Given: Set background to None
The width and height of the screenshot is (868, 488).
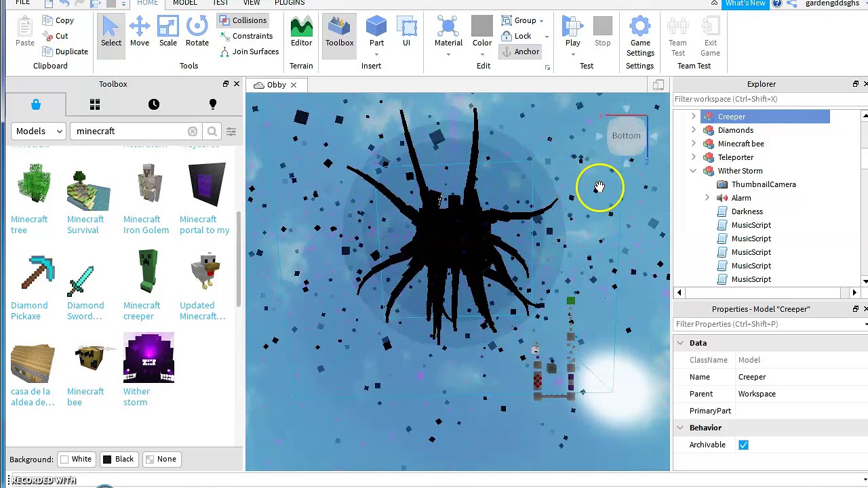Looking at the screenshot, I should [161, 460].
